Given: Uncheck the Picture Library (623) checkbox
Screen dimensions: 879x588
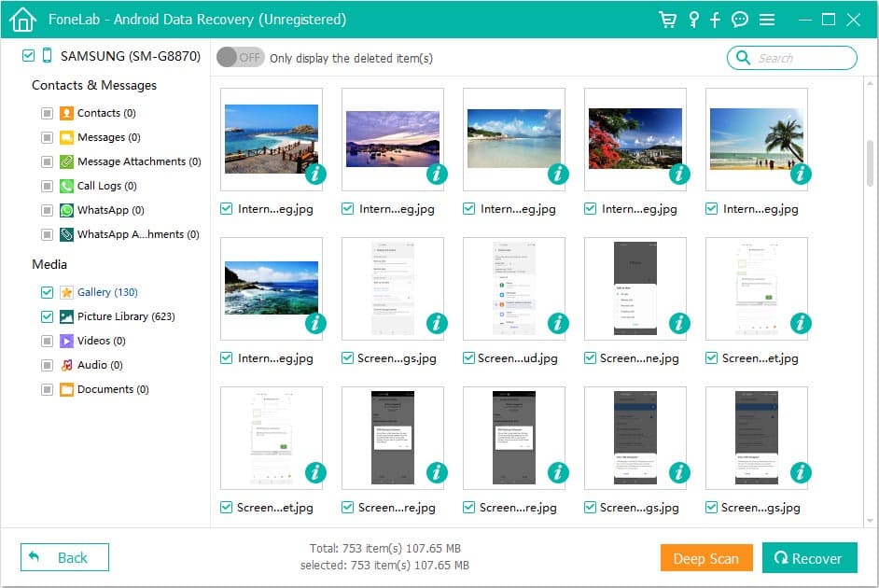Looking at the screenshot, I should 46,315.
